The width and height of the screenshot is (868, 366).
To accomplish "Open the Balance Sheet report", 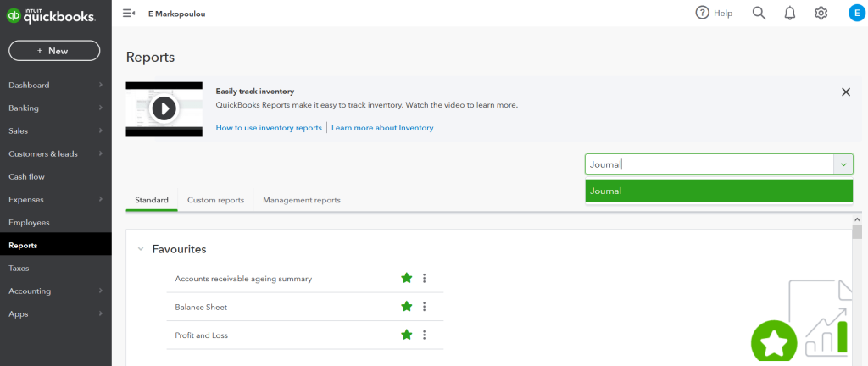I will pos(201,307).
